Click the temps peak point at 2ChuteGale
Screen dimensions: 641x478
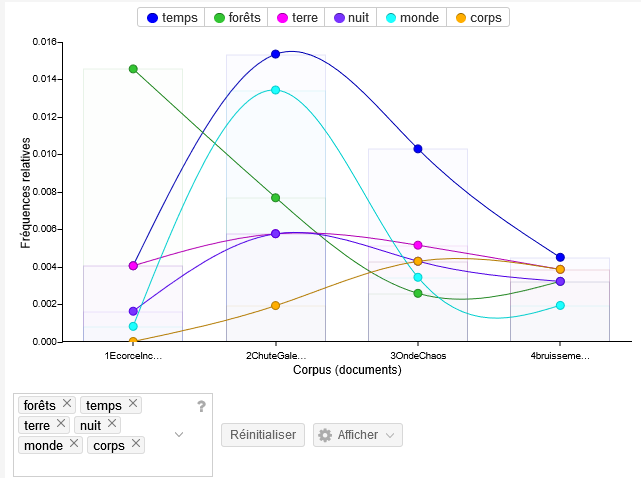point(275,54)
